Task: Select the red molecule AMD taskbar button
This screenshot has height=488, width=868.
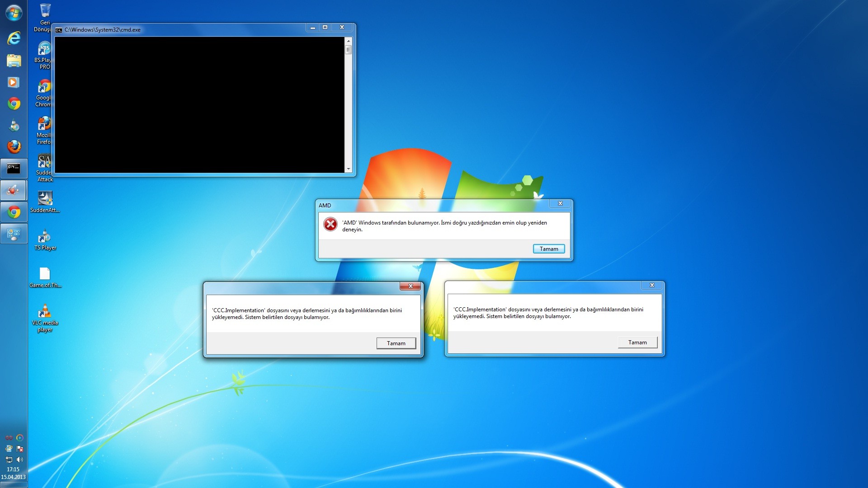Action: 14,190
